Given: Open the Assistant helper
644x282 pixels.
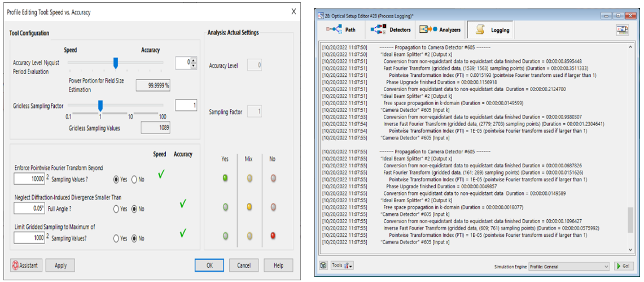Looking at the screenshot, I should [25, 265].
